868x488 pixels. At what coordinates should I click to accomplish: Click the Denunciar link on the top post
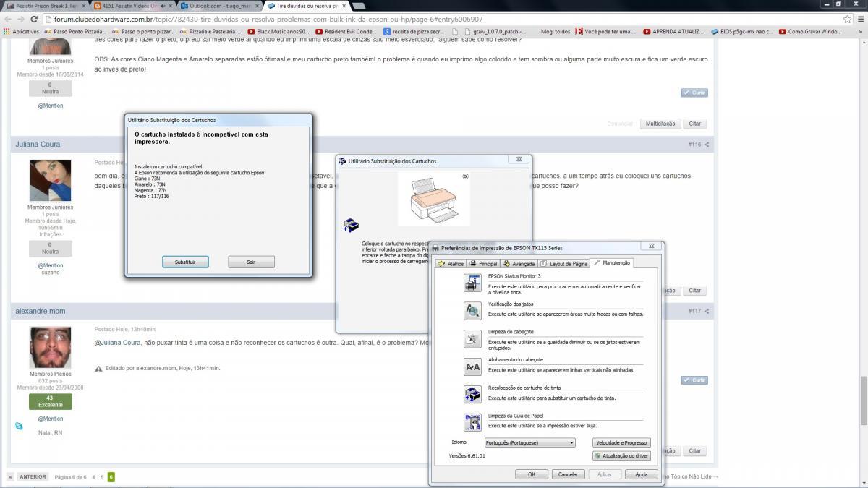(620, 124)
